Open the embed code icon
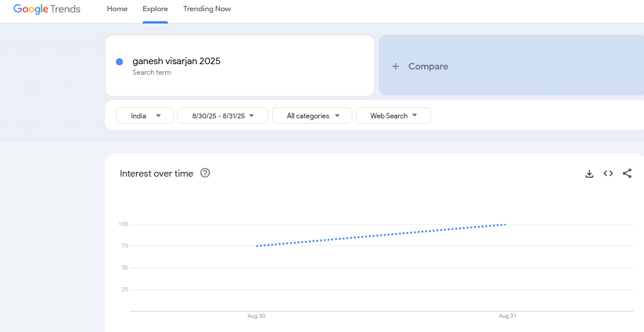 (x=608, y=174)
